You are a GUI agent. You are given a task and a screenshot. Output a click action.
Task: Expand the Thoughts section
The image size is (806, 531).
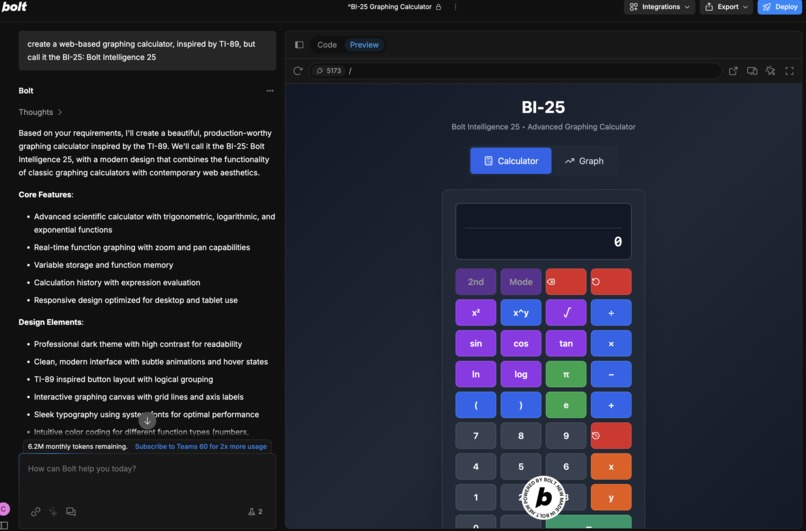click(40, 112)
